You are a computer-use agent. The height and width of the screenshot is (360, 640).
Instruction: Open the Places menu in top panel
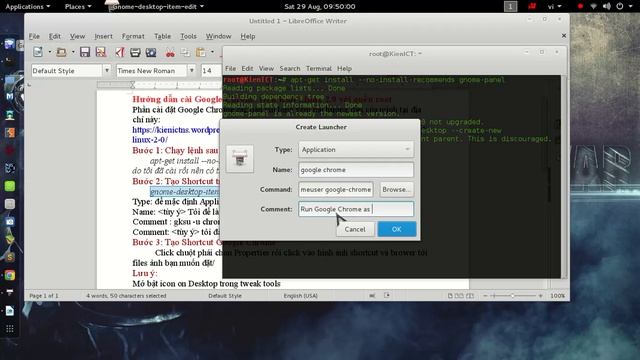(x=78, y=6)
